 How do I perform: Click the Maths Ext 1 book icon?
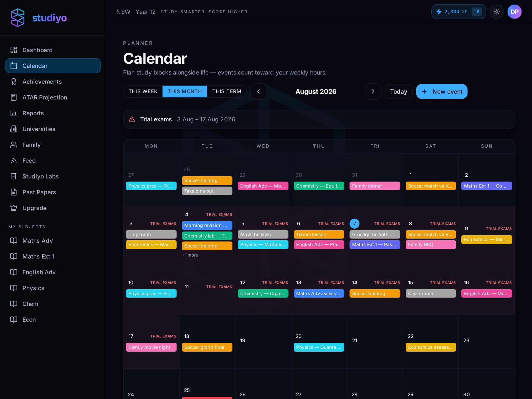click(x=14, y=256)
